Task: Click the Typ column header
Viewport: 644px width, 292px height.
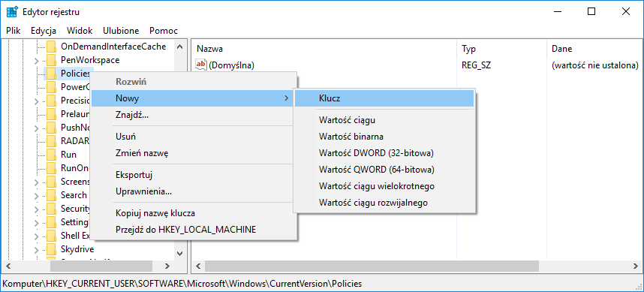Action: tap(502, 49)
